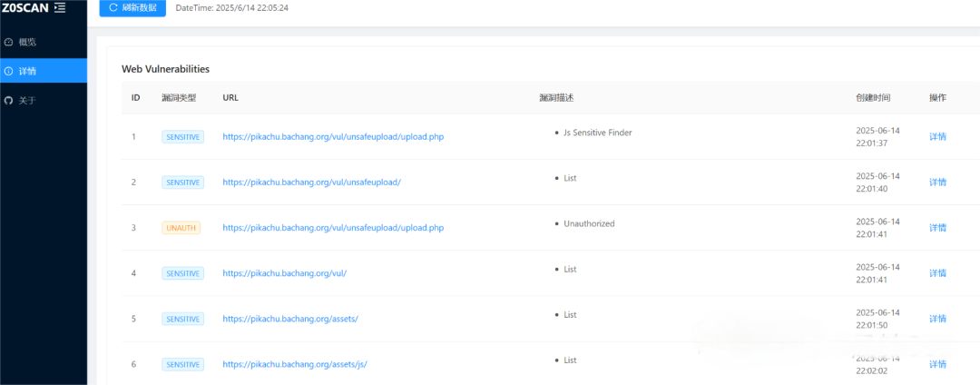Click 详情 action for row ID 5
Viewport: 980px width, 385px height.
pos(937,319)
